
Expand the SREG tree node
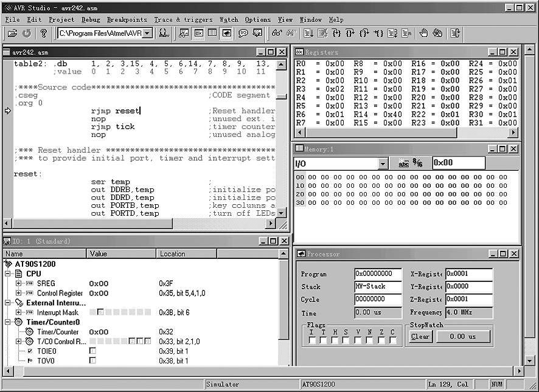[x=18, y=284]
